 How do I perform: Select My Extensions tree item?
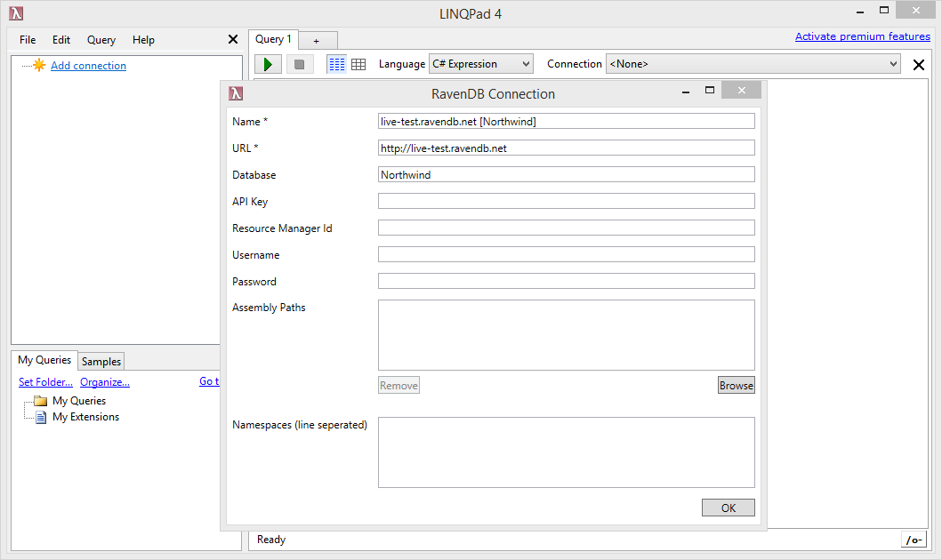click(85, 417)
